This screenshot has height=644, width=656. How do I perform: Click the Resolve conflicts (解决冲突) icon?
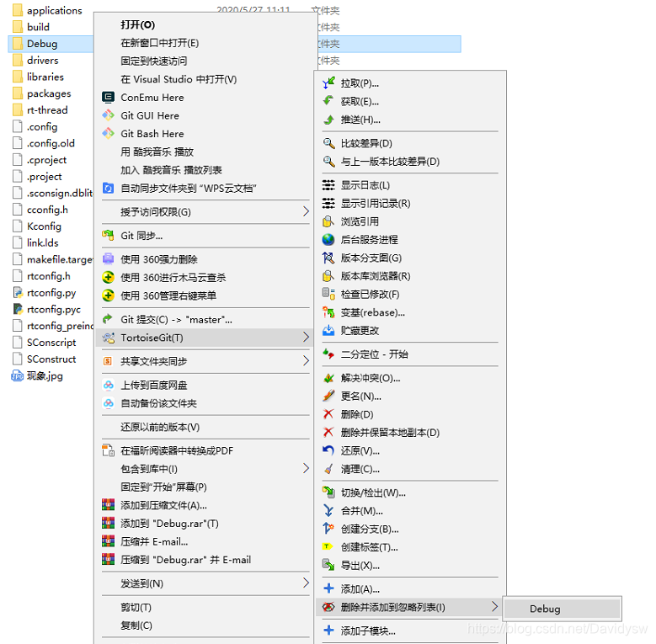tap(328, 378)
